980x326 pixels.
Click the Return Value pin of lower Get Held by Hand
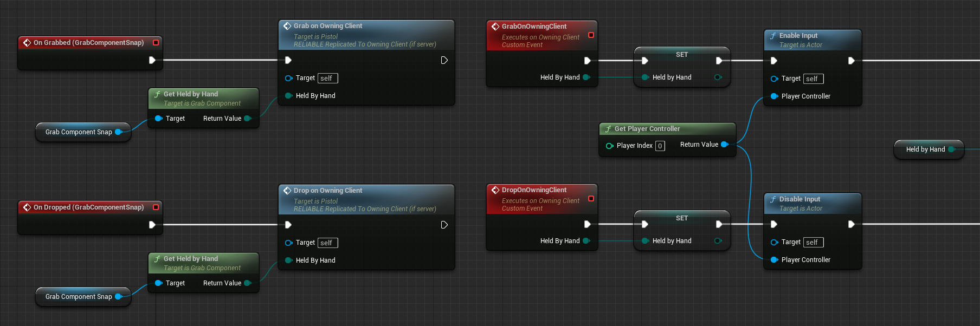click(248, 283)
